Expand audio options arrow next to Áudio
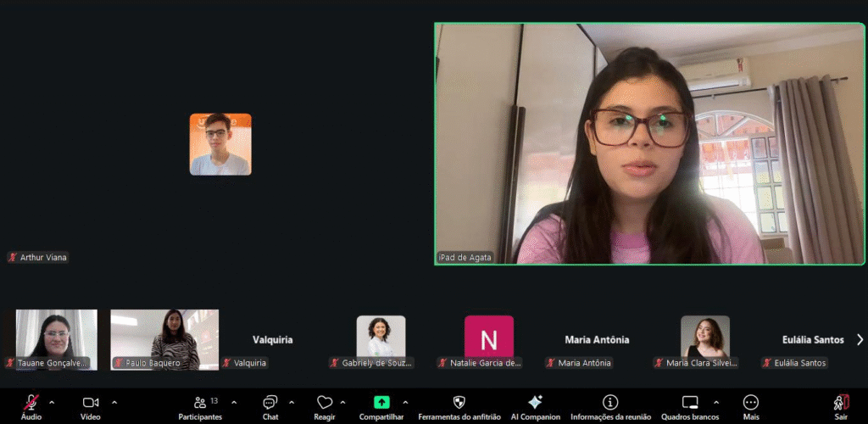This screenshot has height=424, width=868. point(52,402)
